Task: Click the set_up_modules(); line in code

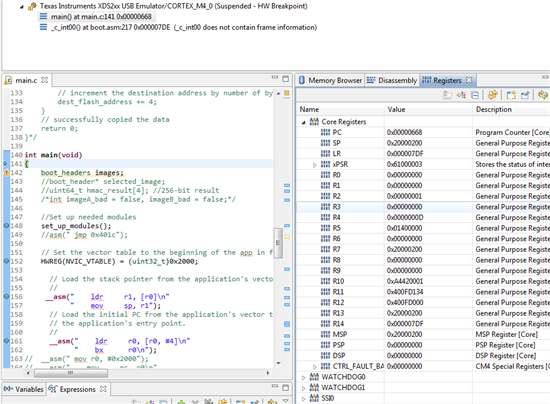Action: pyautogui.click(x=76, y=226)
